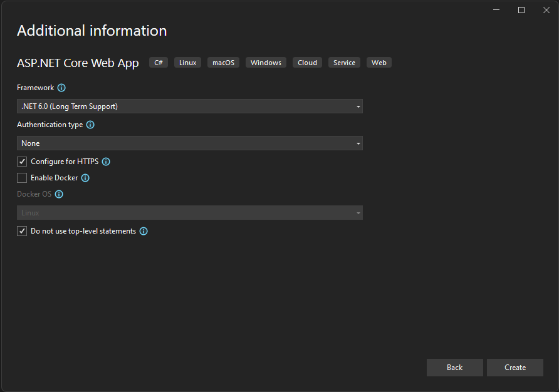Open the Framework dropdown
The width and height of the screenshot is (559, 392).
[x=189, y=106]
